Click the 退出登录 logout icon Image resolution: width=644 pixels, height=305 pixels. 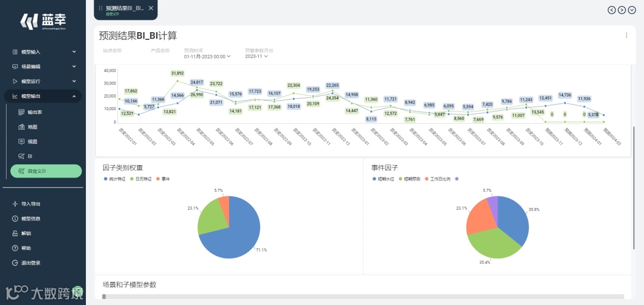pos(15,263)
